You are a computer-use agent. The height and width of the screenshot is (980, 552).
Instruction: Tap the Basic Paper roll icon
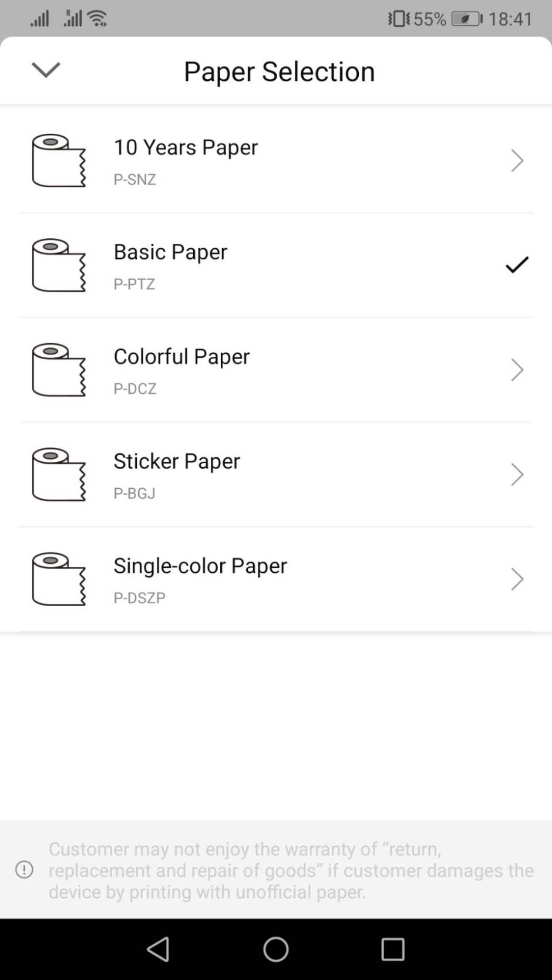(x=58, y=265)
